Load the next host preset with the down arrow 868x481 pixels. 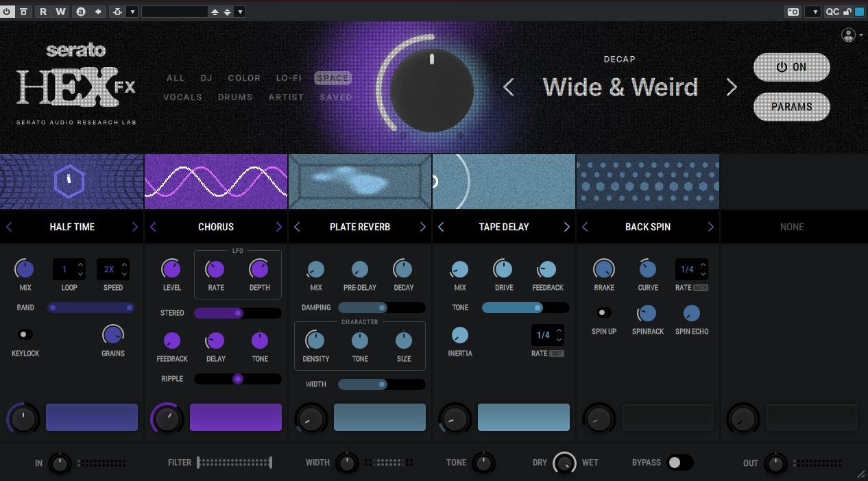click(227, 12)
